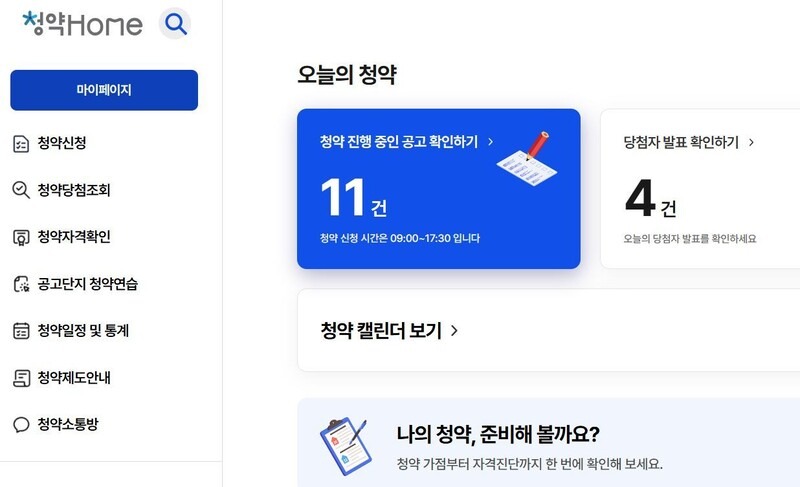The height and width of the screenshot is (487, 800).
Task: Expand chevron next to 당첨자 발표 확인하기
Action: (x=751, y=142)
